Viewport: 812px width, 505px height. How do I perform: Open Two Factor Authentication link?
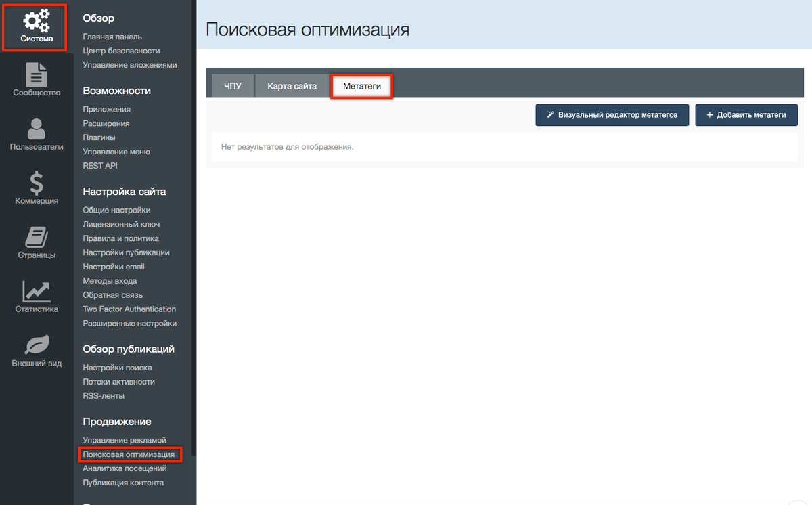click(129, 309)
